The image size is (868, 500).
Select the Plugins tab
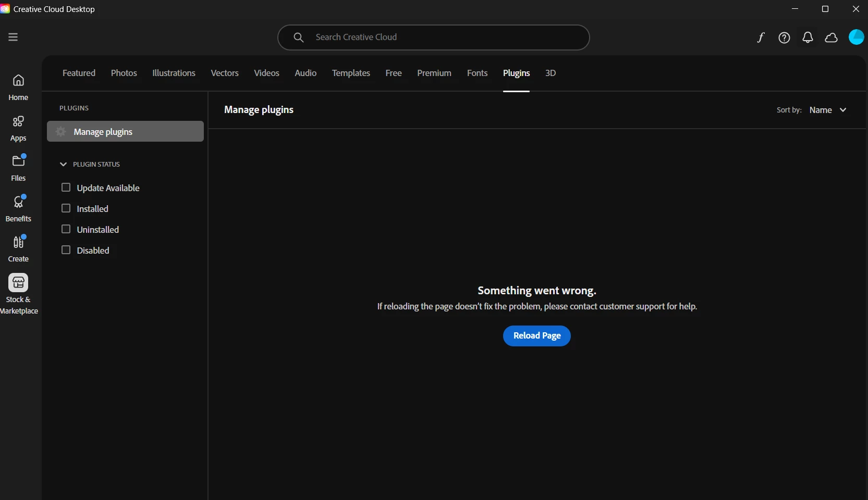[x=516, y=73]
